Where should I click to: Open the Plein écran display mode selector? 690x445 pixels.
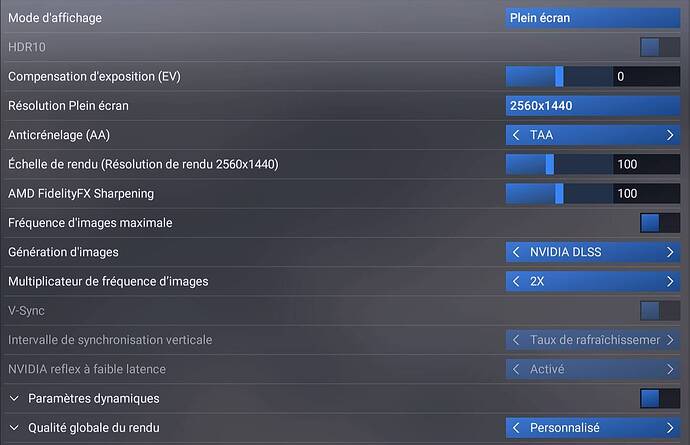click(592, 18)
